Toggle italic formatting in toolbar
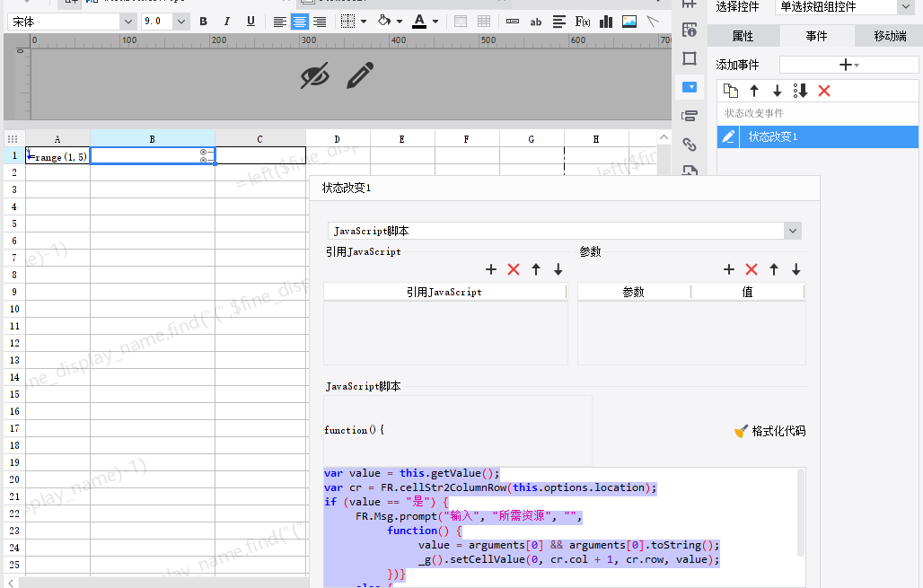 (227, 22)
